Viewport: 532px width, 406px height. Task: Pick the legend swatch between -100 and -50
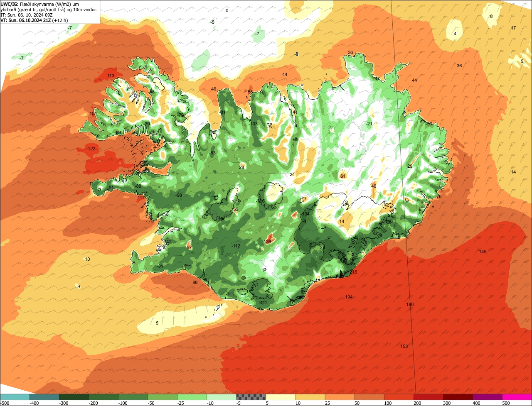point(133,397)
